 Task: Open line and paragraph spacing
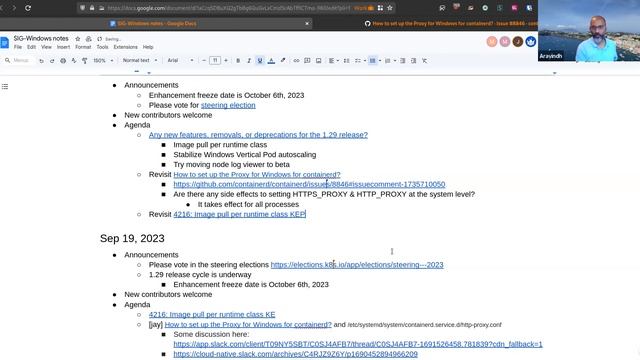tap(346, 60)
